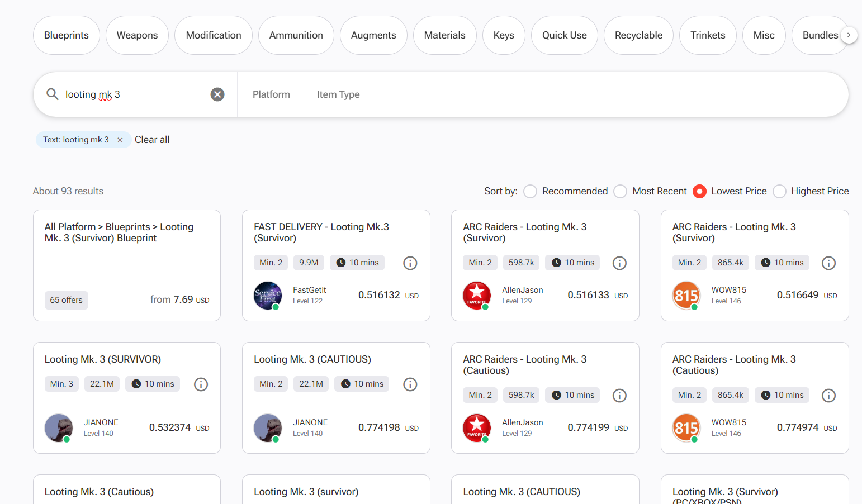Screen dimensions: 862x504
Task: Select the Bundles category
Action: coord(820,35)
